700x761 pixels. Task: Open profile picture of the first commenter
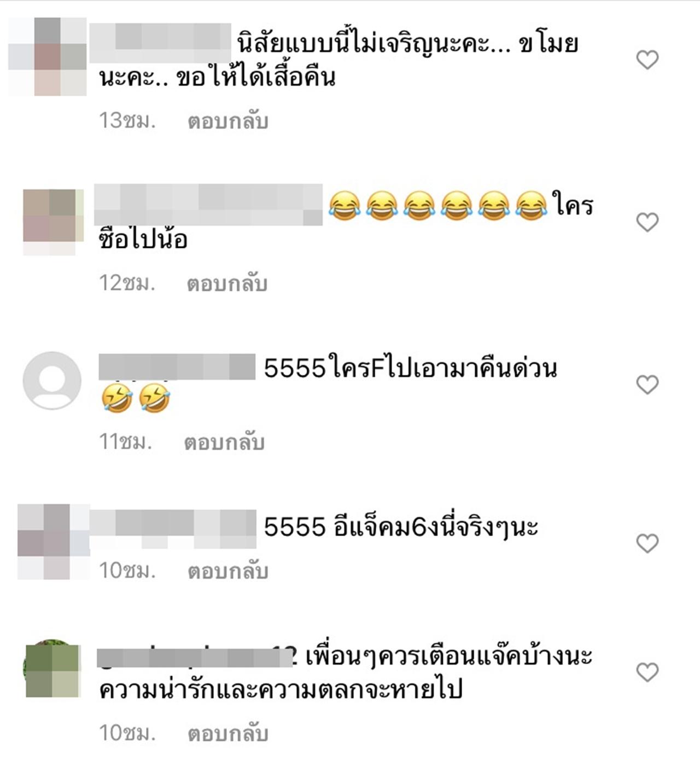click(48, 56)
